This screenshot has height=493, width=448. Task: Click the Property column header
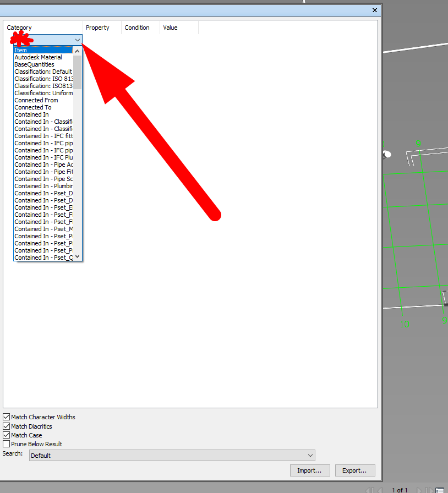click(x=97, y=28)
